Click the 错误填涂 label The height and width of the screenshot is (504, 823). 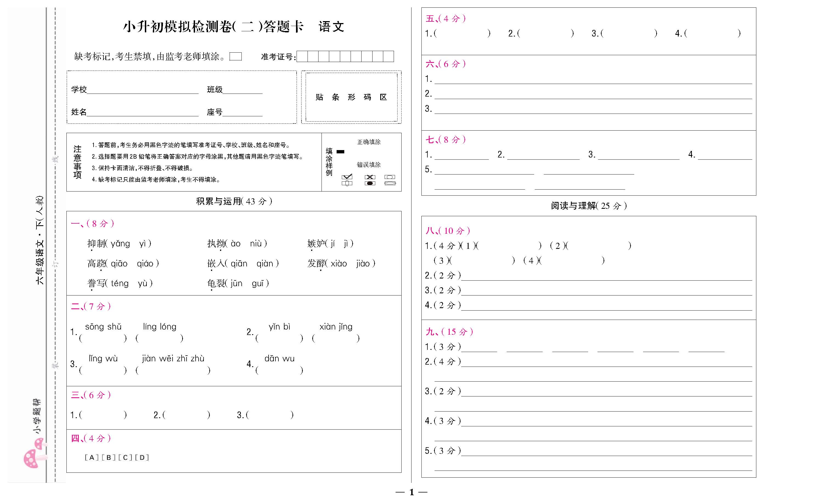pos(369,165)
